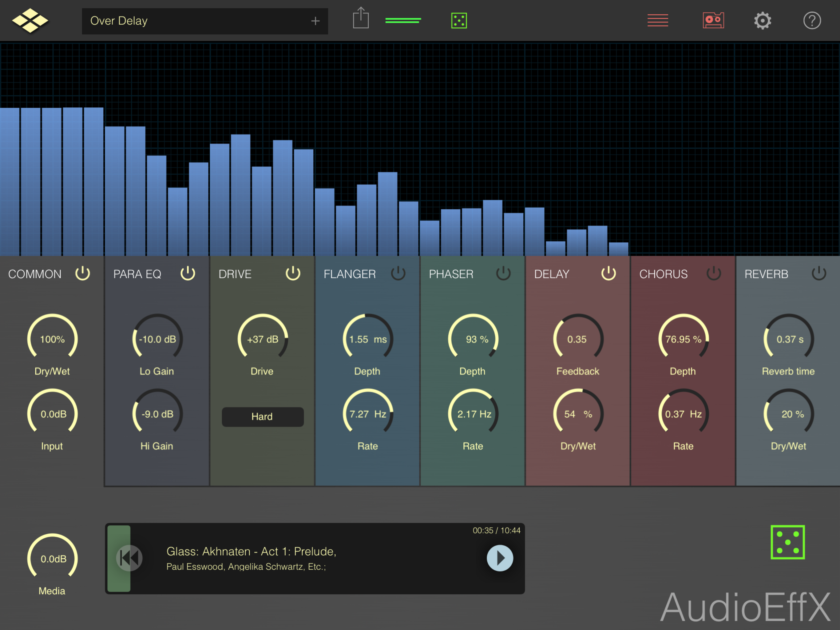This screenshot has height=630, width=840.
Task: Select the CHORUS panel header
Action: coord(663,274)
